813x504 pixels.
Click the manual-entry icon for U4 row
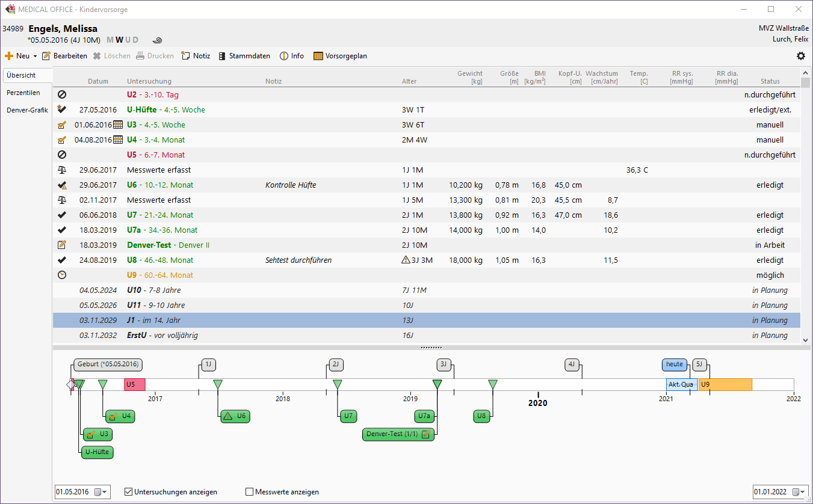click(61, 140)
